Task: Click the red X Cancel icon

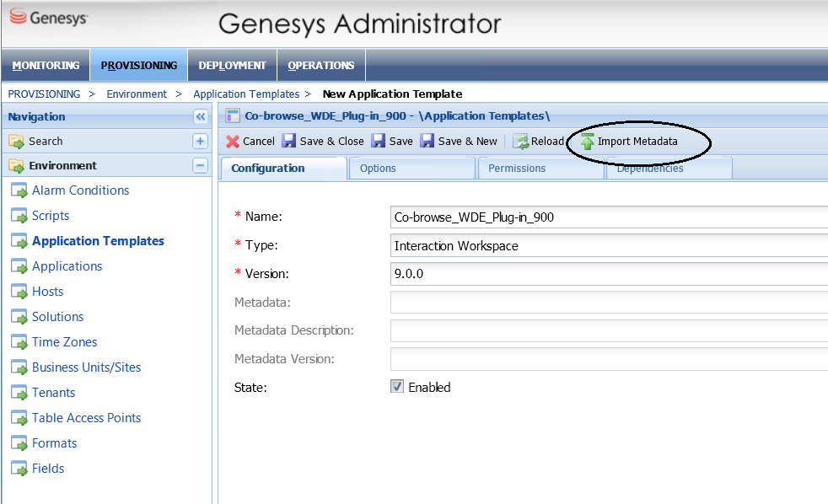Action: point(233,142)
